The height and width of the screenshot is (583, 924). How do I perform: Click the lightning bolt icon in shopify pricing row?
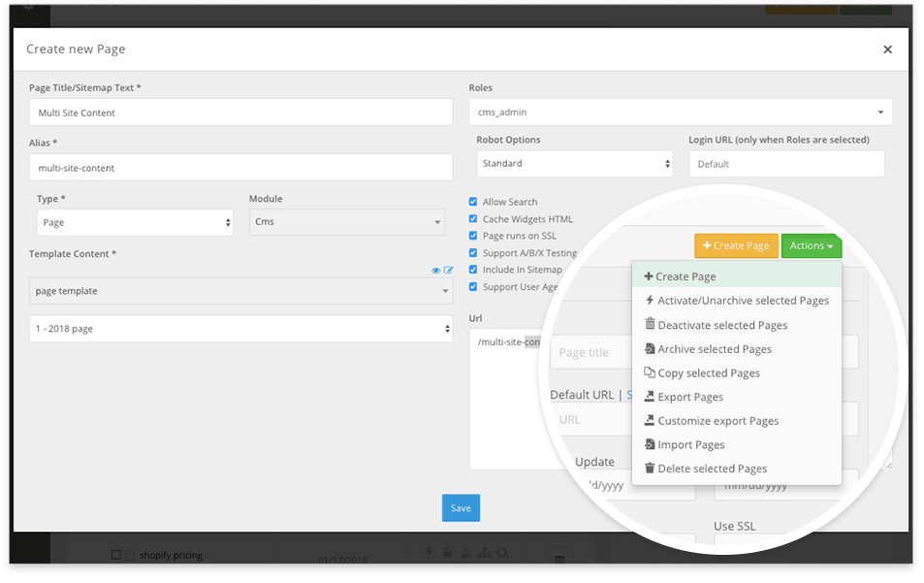click(x=430, y=553)
